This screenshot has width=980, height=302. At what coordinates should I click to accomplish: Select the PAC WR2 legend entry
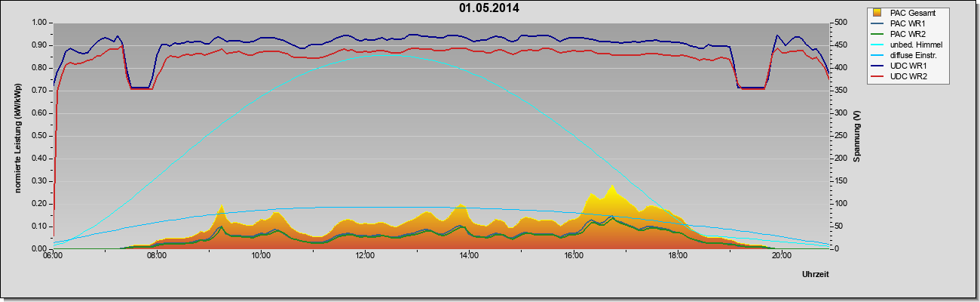905,34
